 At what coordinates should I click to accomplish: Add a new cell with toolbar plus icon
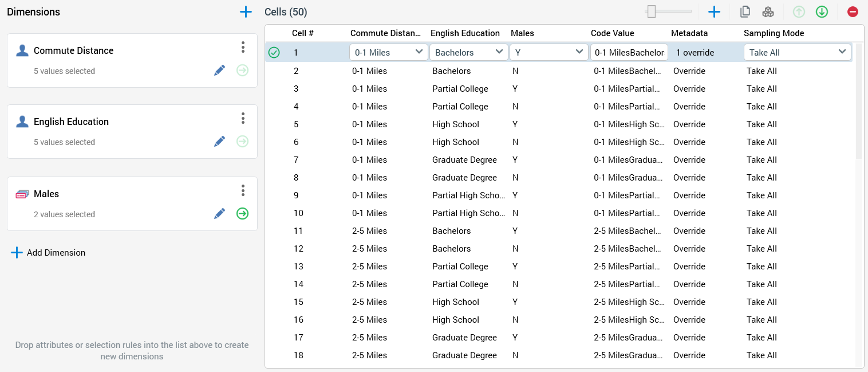click(x=714, y=12)
